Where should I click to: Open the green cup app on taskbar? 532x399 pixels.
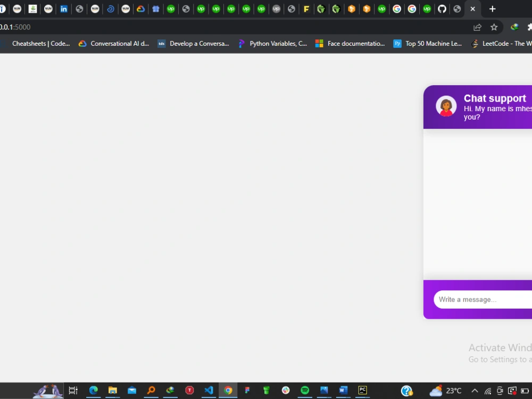[x=267, y=390]
